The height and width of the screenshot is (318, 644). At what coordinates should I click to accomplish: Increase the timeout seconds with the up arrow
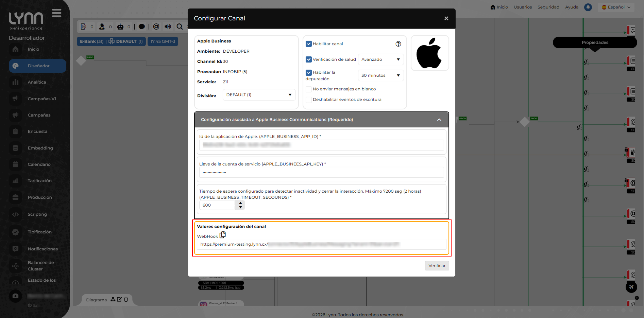pyautogui.click(x=240, y=203)
